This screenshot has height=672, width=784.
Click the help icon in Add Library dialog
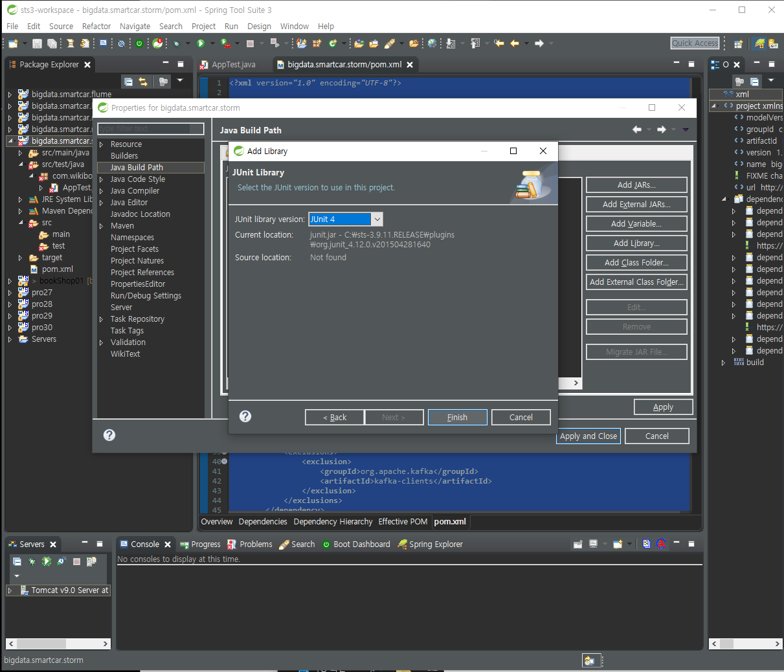(x=245, y=416)
